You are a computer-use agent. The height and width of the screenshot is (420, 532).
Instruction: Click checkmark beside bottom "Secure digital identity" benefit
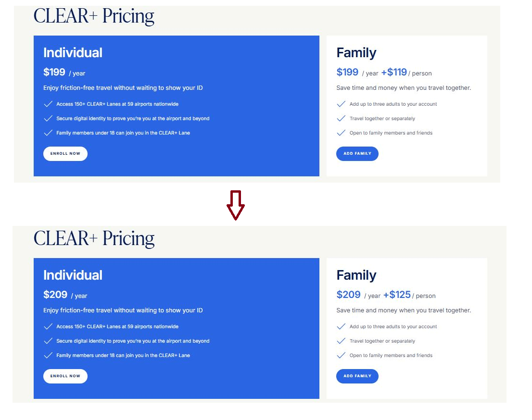pyautogui.click(x=48, y=341)
